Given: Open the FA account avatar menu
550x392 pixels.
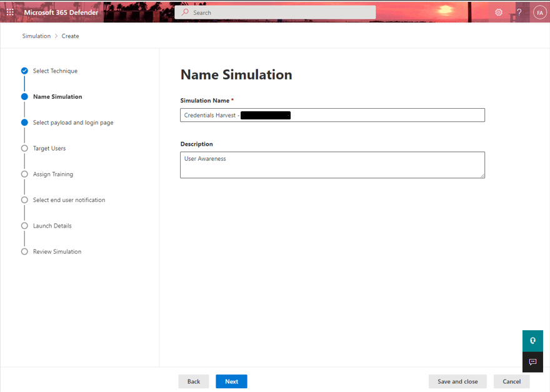Looking at the screenshot, I should pyautogui.click(x=539, y=12).
